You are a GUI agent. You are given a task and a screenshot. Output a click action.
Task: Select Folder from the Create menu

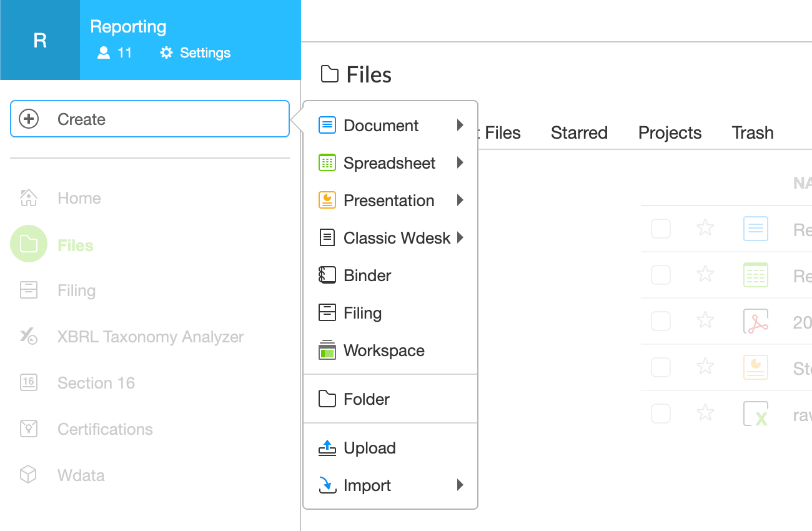coord(366,399)
